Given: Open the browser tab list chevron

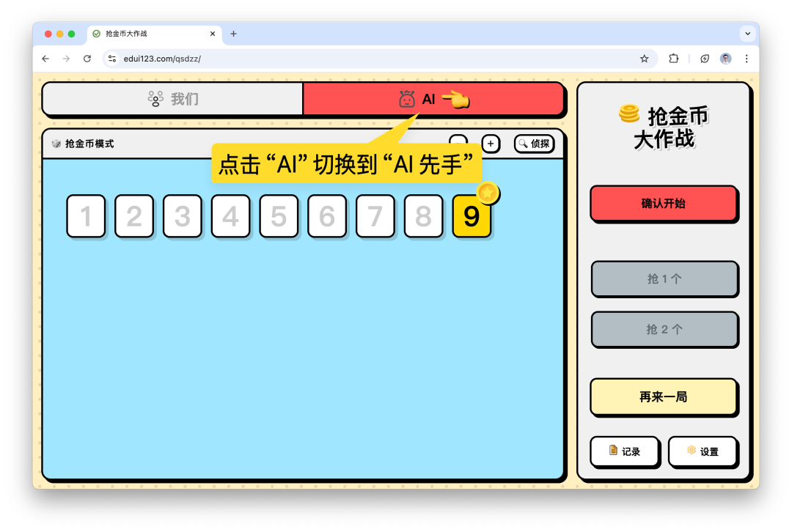Looking at the screenshot, I should (x=748, y=34).
